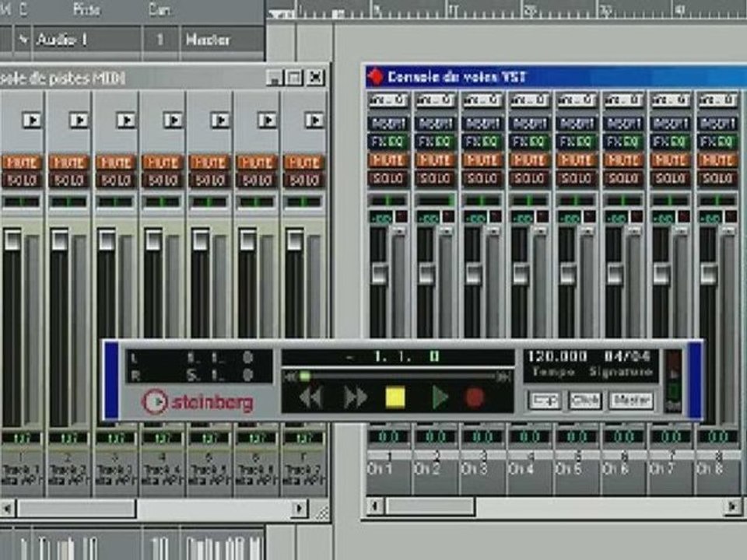Open the Insert effects for VST channel Ch 1

click(x=388, y=124)
